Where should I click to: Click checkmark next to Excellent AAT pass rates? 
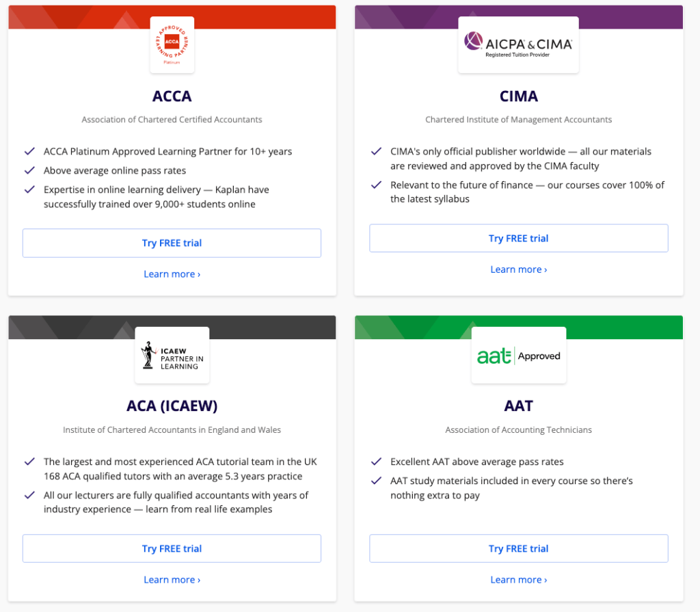point(377,462)
